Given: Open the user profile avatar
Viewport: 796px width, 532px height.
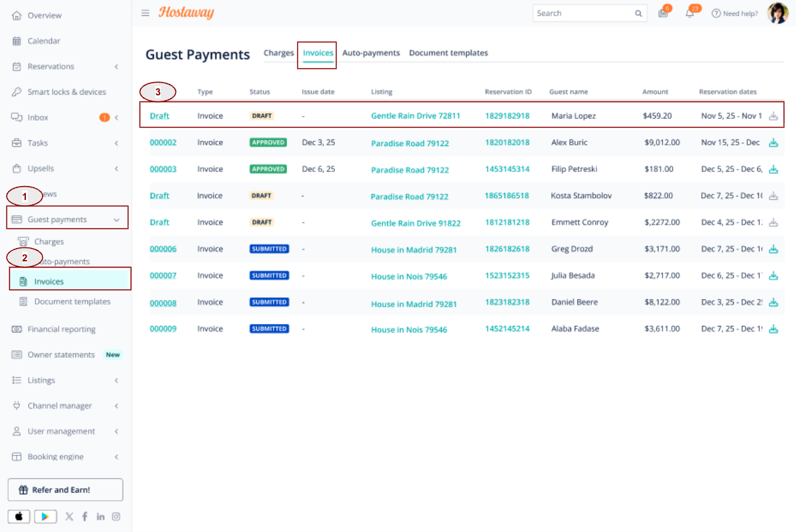Looking at the screenshot, I should [778, 13].
